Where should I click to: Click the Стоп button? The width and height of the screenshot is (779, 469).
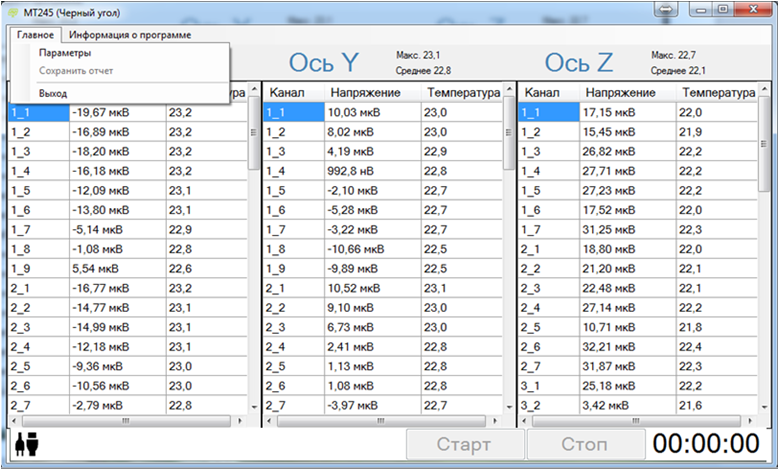coord(584,444)
